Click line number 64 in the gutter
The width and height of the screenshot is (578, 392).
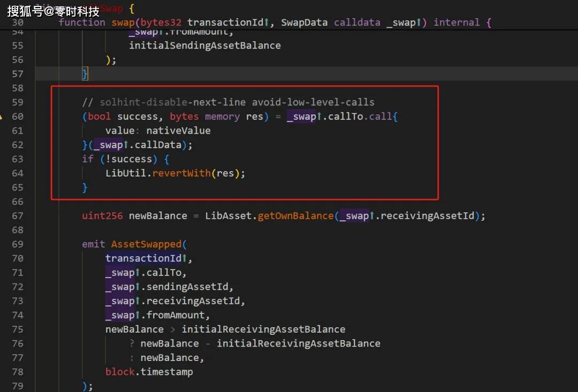[17, 173]
